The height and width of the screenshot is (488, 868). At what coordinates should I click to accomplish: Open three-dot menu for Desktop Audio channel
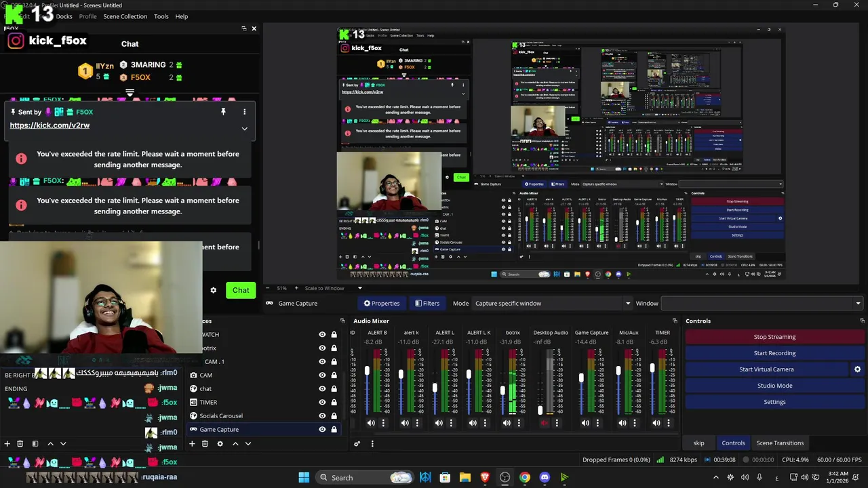(557, 423)
